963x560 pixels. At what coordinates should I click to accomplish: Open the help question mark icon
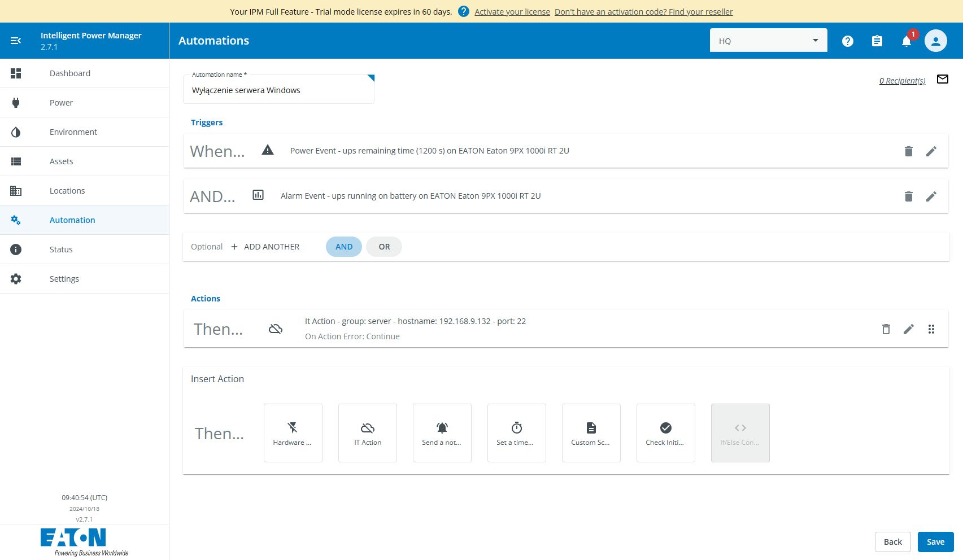tap(847, 41)
